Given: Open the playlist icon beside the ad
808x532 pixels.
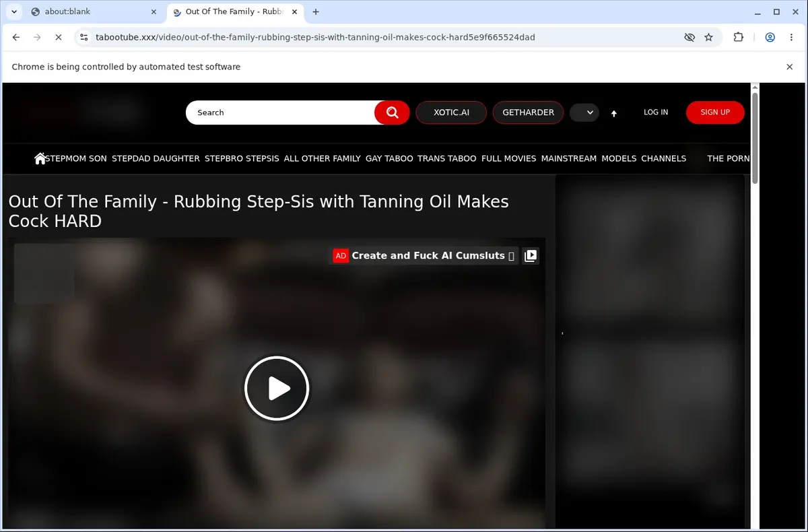Looking at the screenshot, I should tap(531, 256).
